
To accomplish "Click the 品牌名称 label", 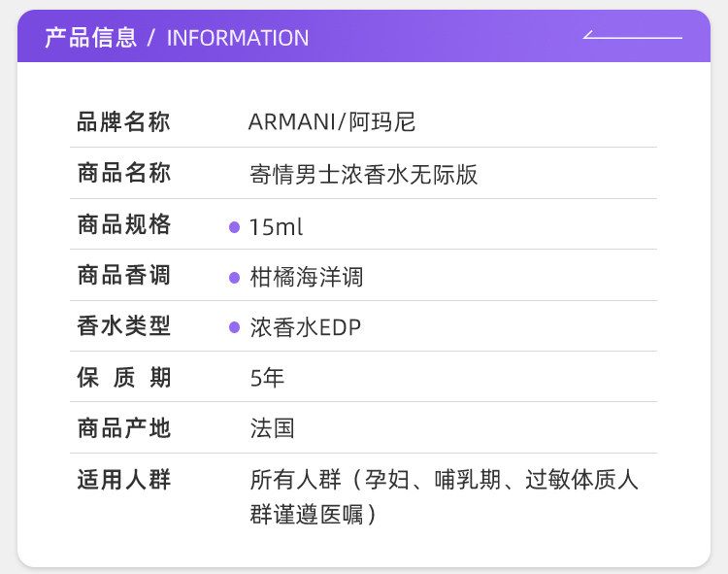I will pos(124,122).
